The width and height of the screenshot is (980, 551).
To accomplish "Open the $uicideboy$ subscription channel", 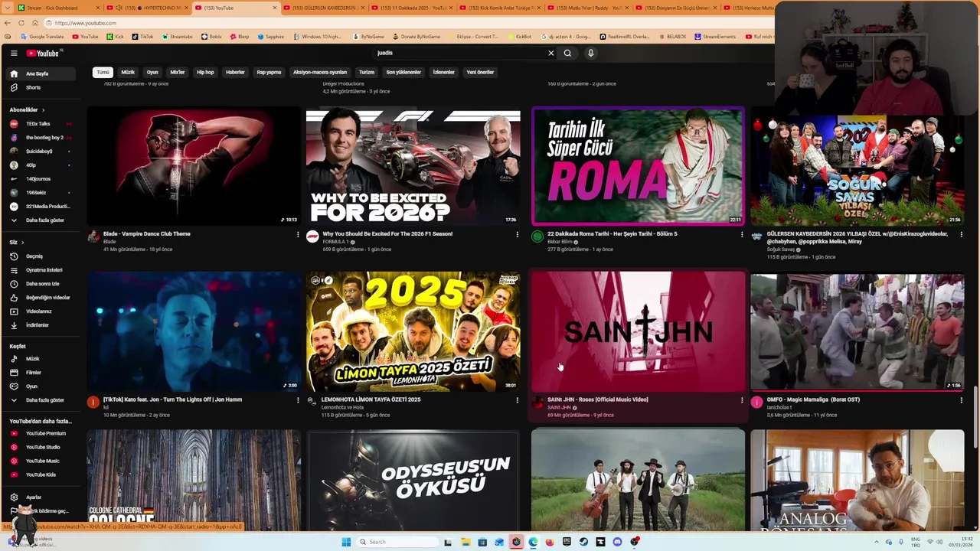I will click(x=41, y=152).
